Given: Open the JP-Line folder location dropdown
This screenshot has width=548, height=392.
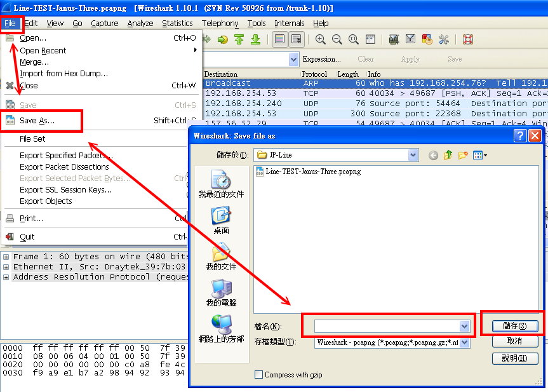Looking at the screenshot, I should point(413,155).
